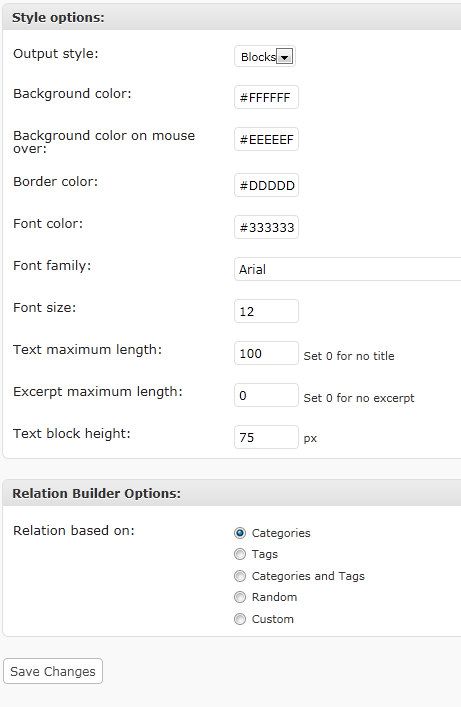The height and width of the screenshot is (707, 461).
Task: Click the Font size field showing 12
Action: [266, 311]
